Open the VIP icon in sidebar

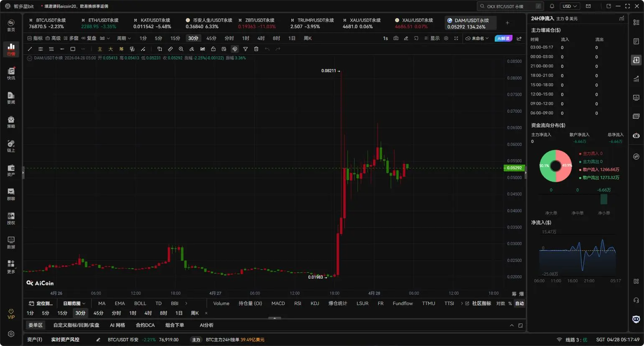point(11,314)
